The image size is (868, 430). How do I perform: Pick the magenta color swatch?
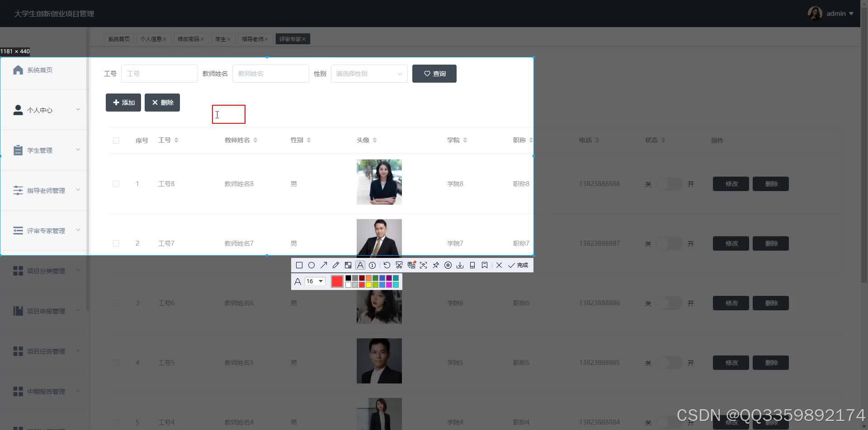coord(389,285)
